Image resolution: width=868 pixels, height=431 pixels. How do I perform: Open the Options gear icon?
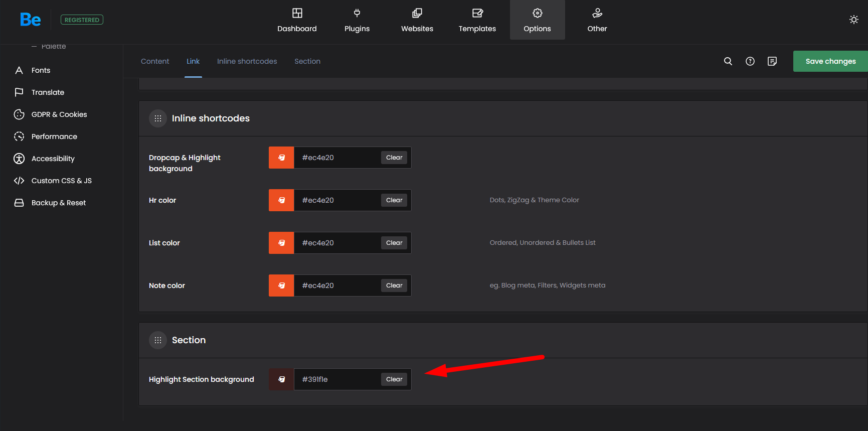(538, 13)
